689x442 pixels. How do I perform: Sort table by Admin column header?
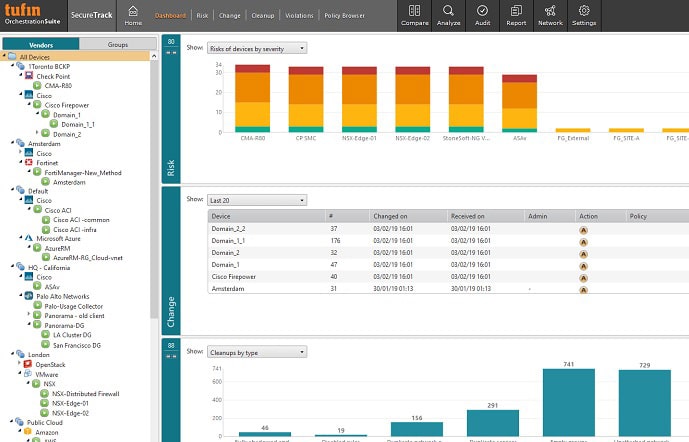pos(550,216)
